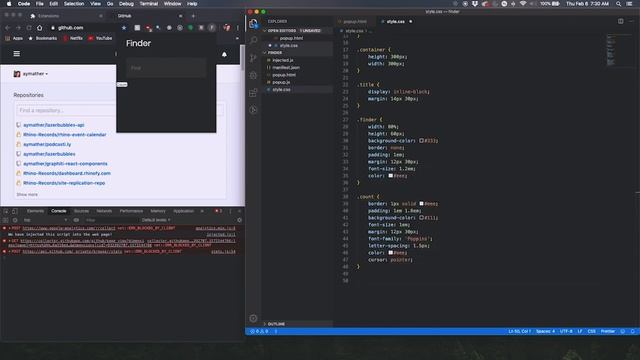Open DevTools console settings gear
Image resolution: width=640 pixels, height=360 pixels.
(240, 220)
